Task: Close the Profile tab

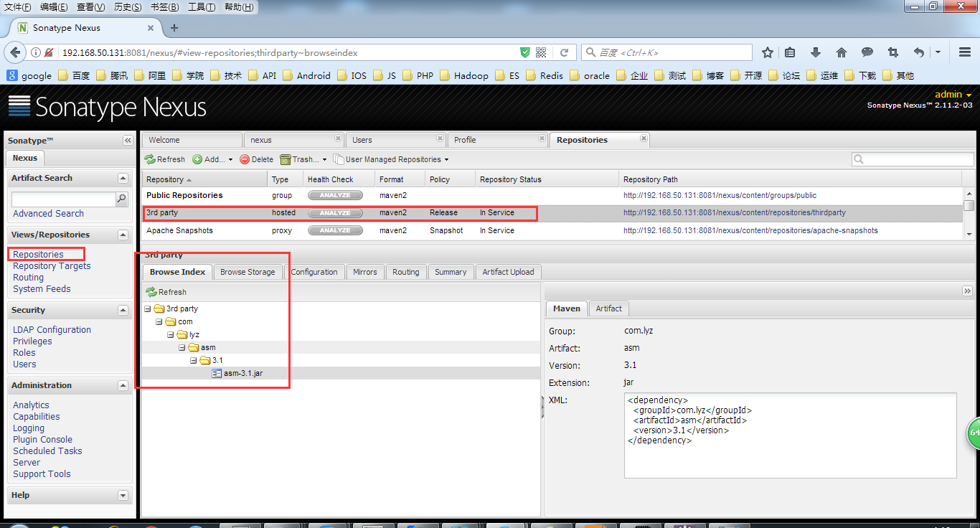Action: [x=541, y=138]
